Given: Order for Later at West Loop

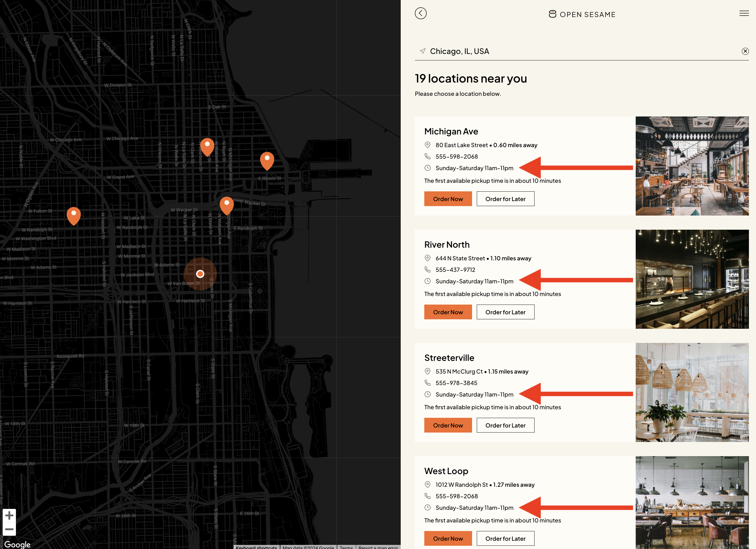Looking at the screenshot, I should coord(505,538).
